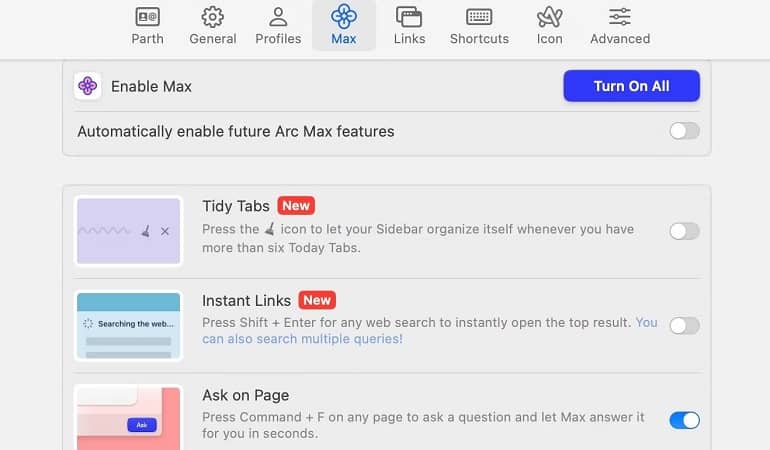Screen dimensions: 770x450
Task: Click the Ask on Page title text
Action: 246,395
